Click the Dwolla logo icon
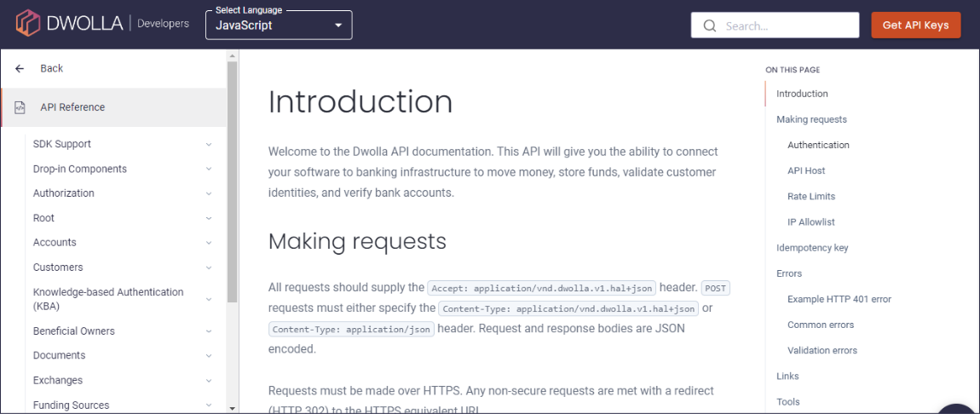980x414 pixels. (x=27, y=25)
